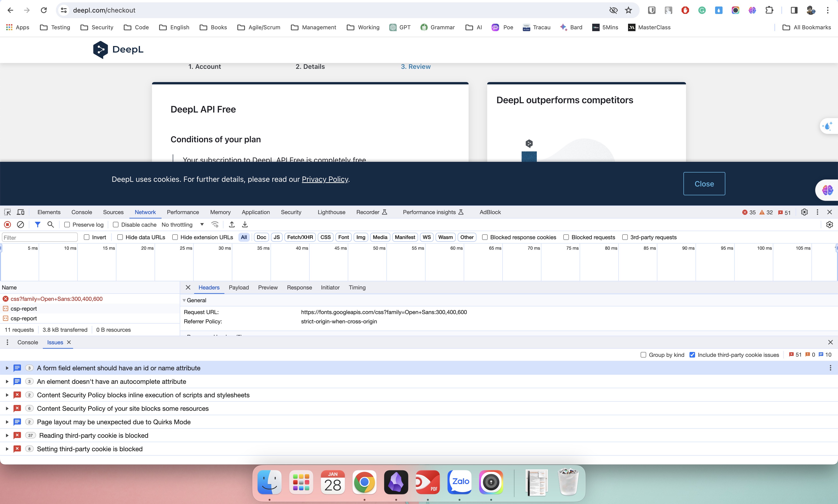
Task: Click the network Filter text field
Action: (x=40, y=237)
